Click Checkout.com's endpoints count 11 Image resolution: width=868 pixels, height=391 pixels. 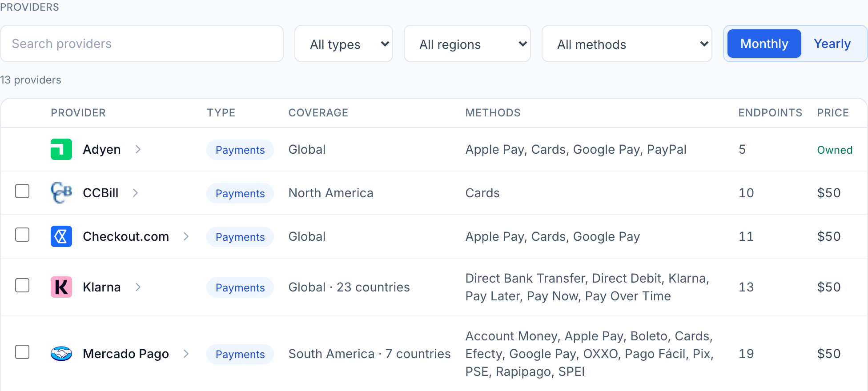746,236
